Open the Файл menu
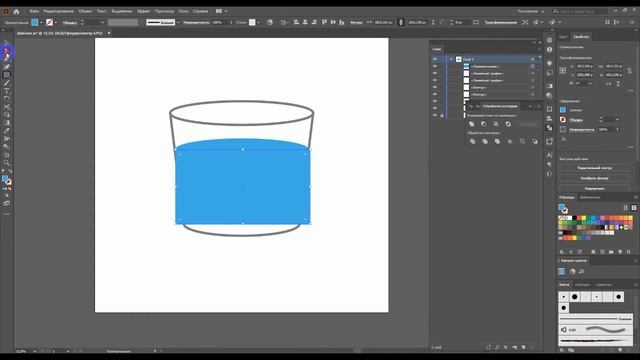 pos(34,11)
